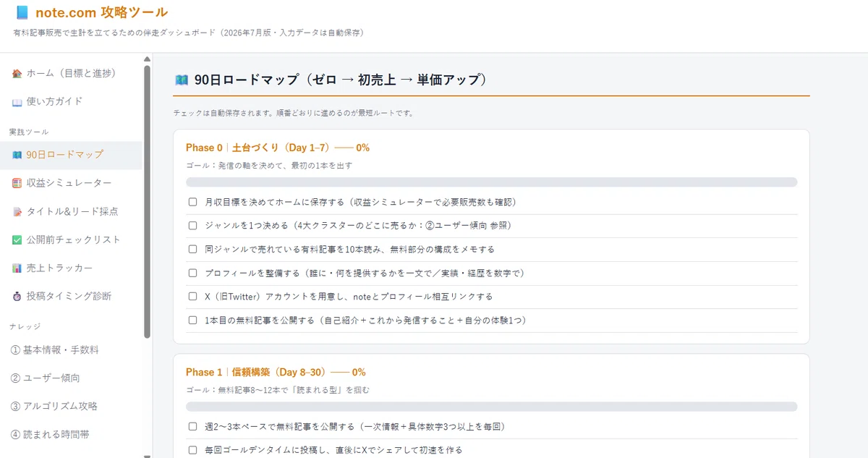The width and height of the screenshot is (868, 458).
Task: Check 同ジャンルで売れている有料記事を10本読み task
Action: 192,249
